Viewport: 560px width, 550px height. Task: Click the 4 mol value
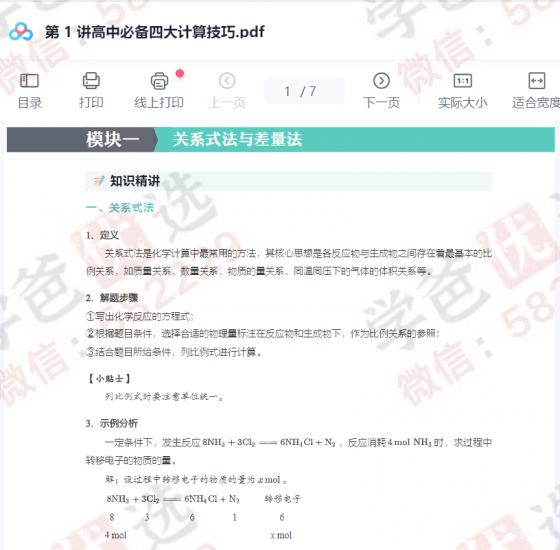[116, 535]
